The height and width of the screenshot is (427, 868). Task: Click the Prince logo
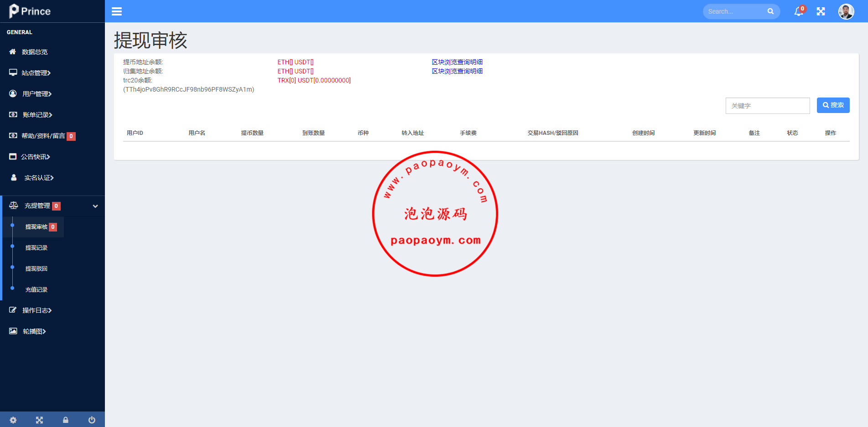pyautogui.click(x=30, y=11)
